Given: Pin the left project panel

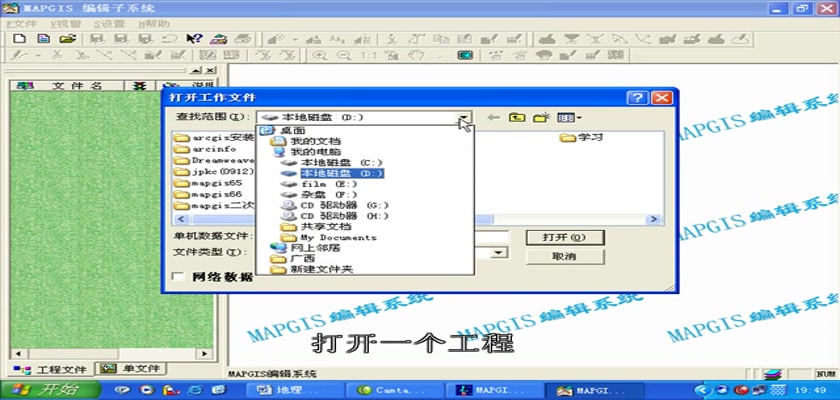Looking at the screenshot, I should click(197, 70).
